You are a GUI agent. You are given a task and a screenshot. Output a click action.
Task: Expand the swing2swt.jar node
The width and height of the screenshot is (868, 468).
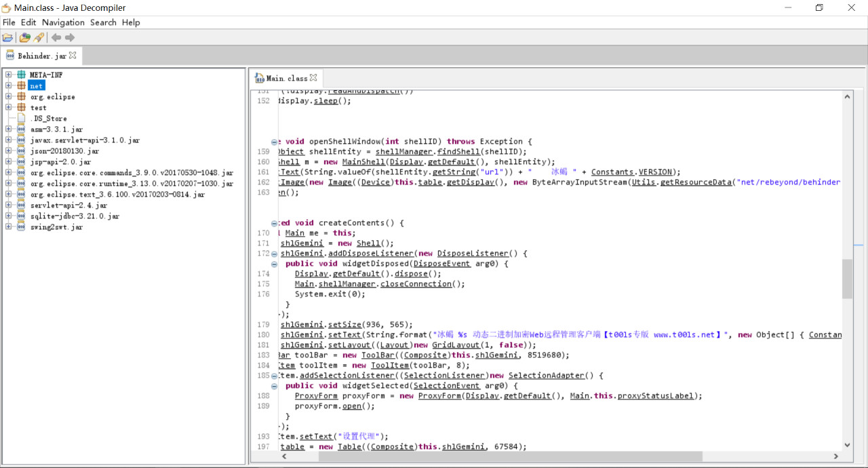(8, 227)
